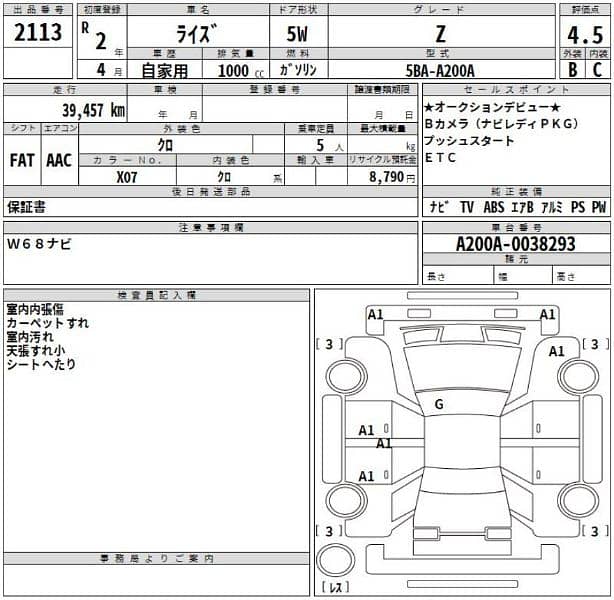
Task: Select the interior grade C
Action: click(598, 70)
